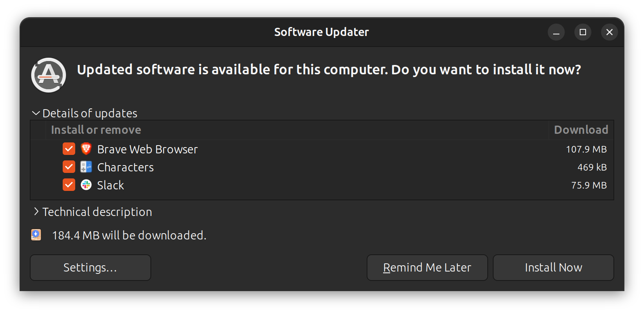This screenshot has height=313, width=644.
Task: Disable the Characters update checkbox
Action: pyautogui.click(x=69, y=167)
